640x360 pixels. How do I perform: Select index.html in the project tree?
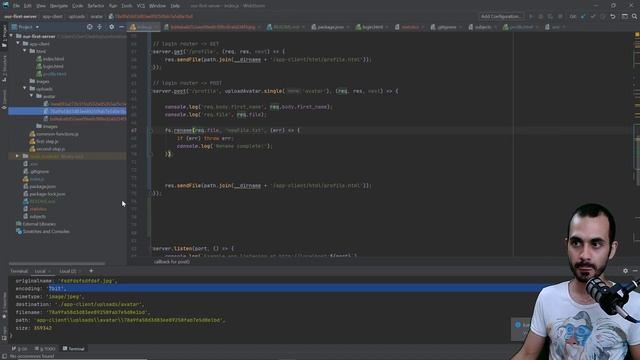coord(53,59)
